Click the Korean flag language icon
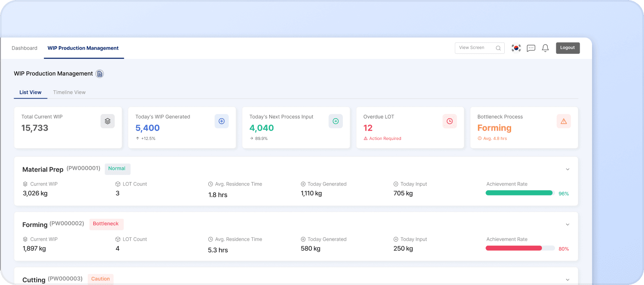The width and height of the screenshot is (644, 285). [516, 48]
